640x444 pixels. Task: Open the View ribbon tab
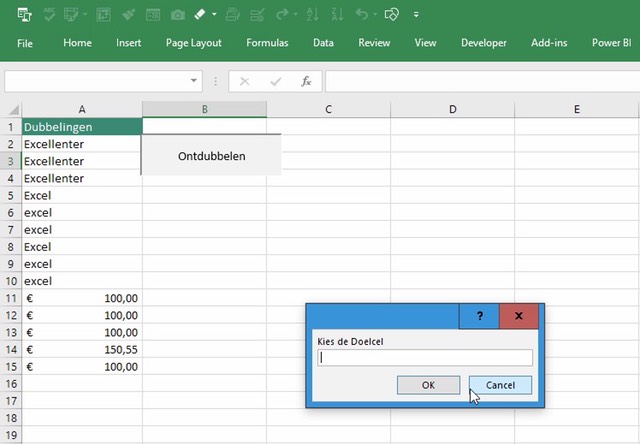[x=425, y=43]
